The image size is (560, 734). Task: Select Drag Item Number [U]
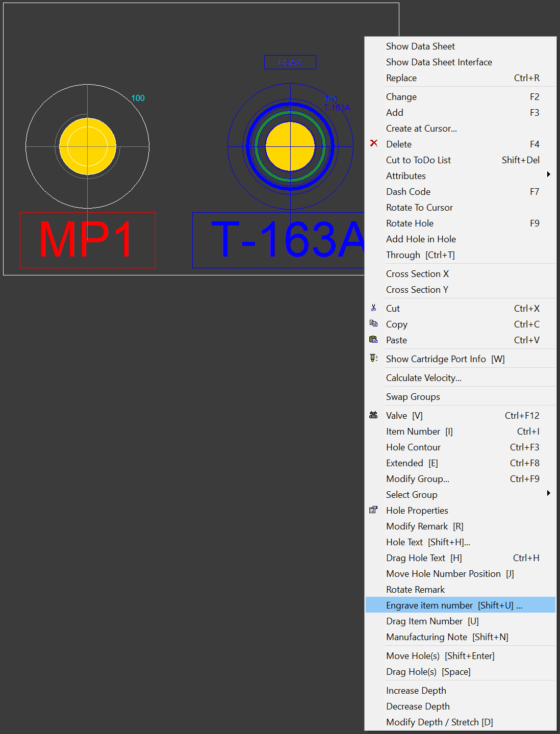[x=461, y=621]
